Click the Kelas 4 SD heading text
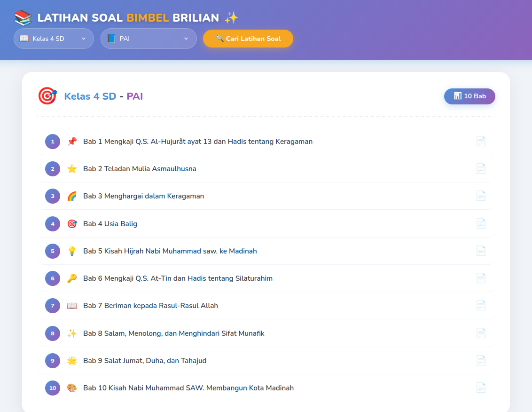 coord(90,96)
